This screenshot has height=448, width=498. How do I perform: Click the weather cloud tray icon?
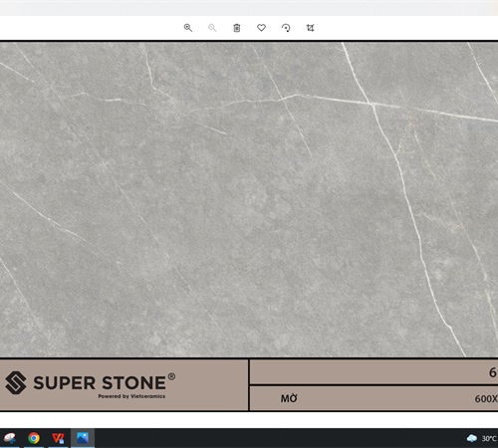point(472,438)
